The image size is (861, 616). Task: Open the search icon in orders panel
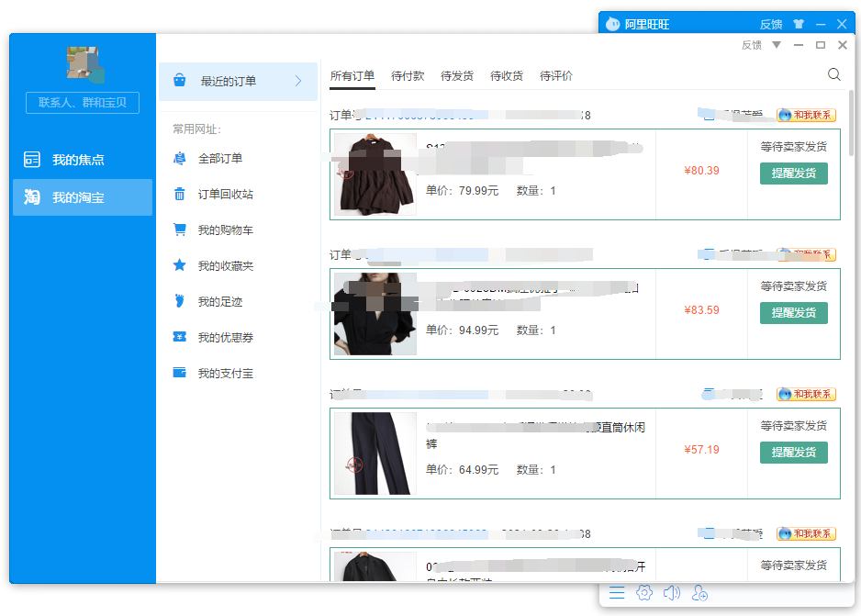point(833,75)
